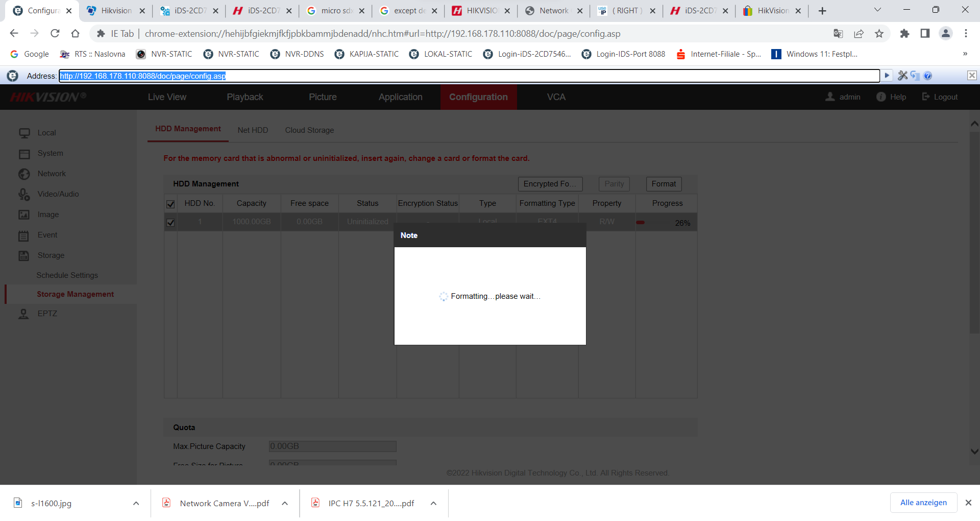Expand the hidden bookmarks overflow chevron
This screenshot has height=521, width=980.
pos(965,54)
